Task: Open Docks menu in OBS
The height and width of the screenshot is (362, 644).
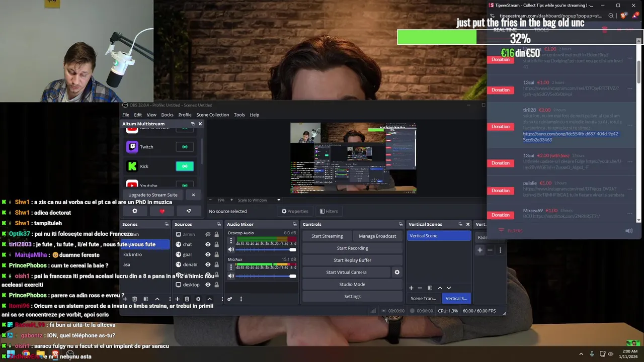Action: click(x=167, y=115)
